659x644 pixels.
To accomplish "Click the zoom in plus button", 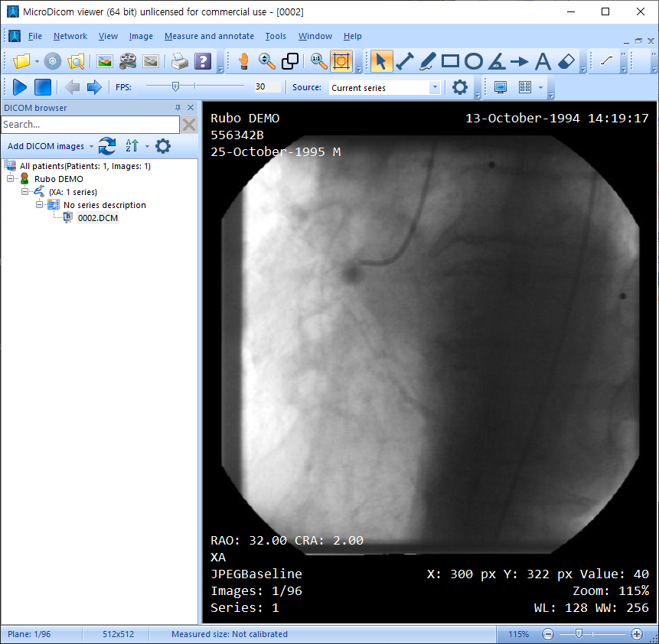I will [x=636, y=633].
